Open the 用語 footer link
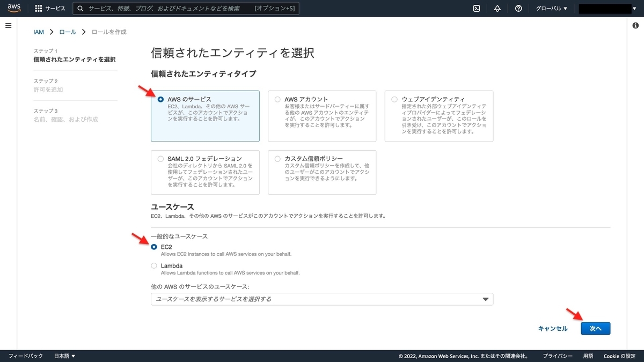The height and width of the screenshot is (362, 644). coord(588,356)
